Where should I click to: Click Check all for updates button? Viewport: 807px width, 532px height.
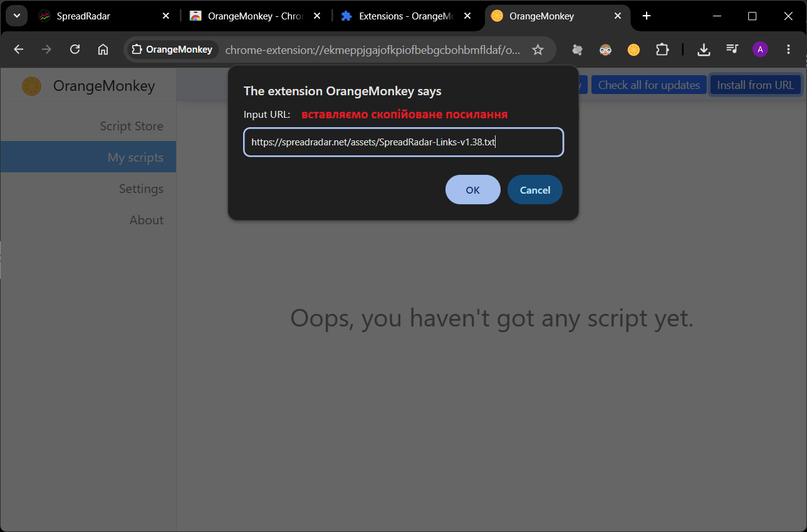pyautogui.click(x=649, y=85)
